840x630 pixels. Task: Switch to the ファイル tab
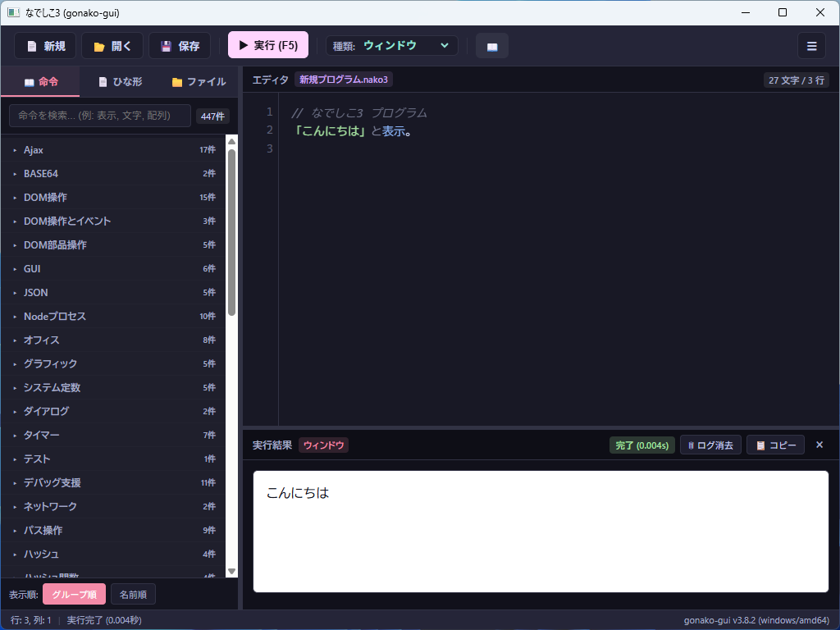[x=199, y=82]
